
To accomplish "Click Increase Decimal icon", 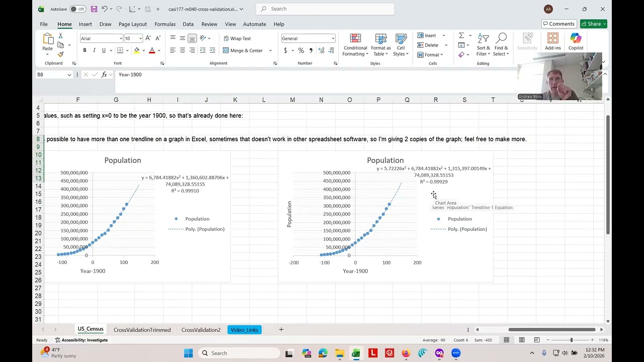I will tap(322, 50).
